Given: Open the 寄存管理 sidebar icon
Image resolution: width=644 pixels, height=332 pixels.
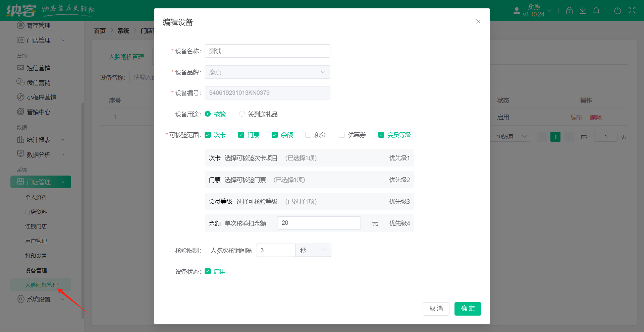Looking at the screenshot, I should pos(21,25).
